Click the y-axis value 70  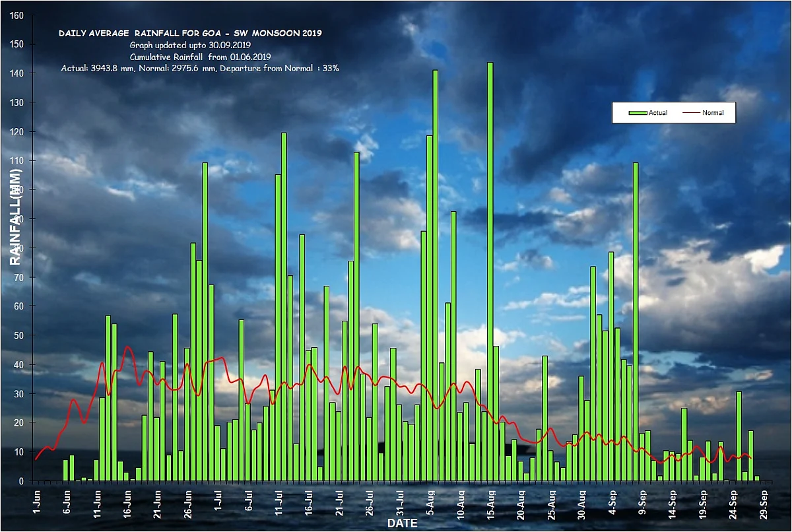coord(18,277)
